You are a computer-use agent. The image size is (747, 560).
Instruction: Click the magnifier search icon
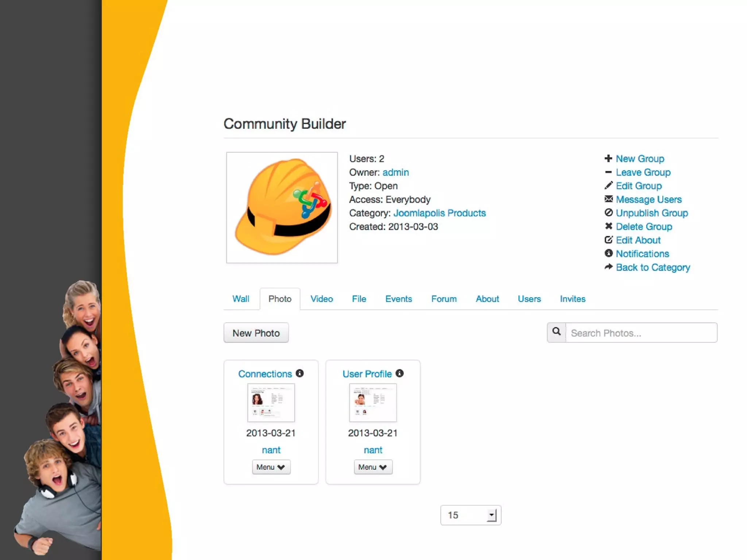[556, 332]
